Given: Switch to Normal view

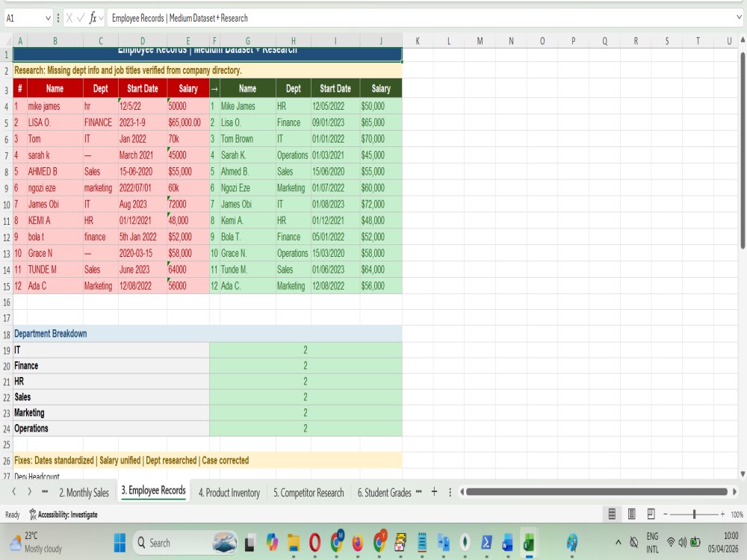Looking at the screenshot, I should click(x=613, y=514).
